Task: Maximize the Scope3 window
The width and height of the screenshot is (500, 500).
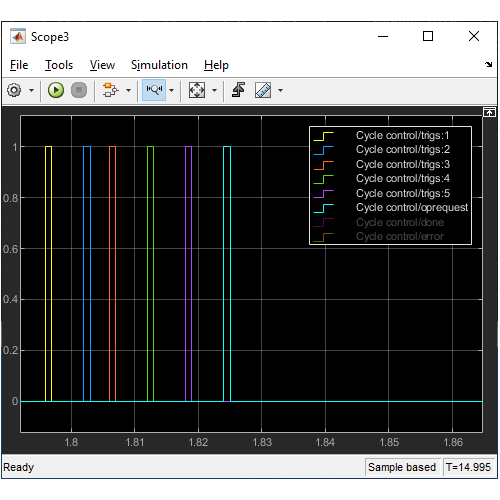Action: (428, 36)
